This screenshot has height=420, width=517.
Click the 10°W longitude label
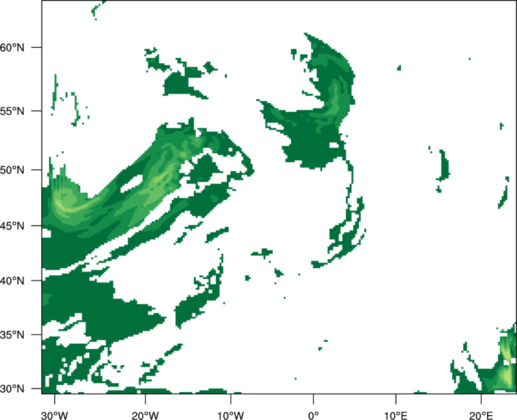231,415
